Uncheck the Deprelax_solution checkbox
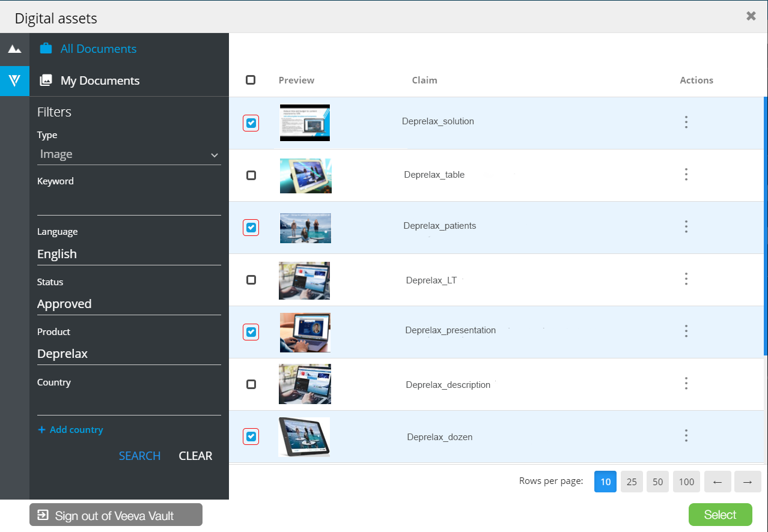This screenshot has height=532, width=768. [x=251, y=123]
